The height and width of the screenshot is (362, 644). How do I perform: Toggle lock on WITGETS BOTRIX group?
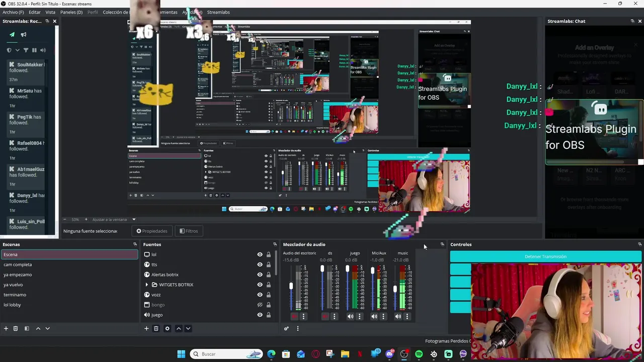pos(268,285)
